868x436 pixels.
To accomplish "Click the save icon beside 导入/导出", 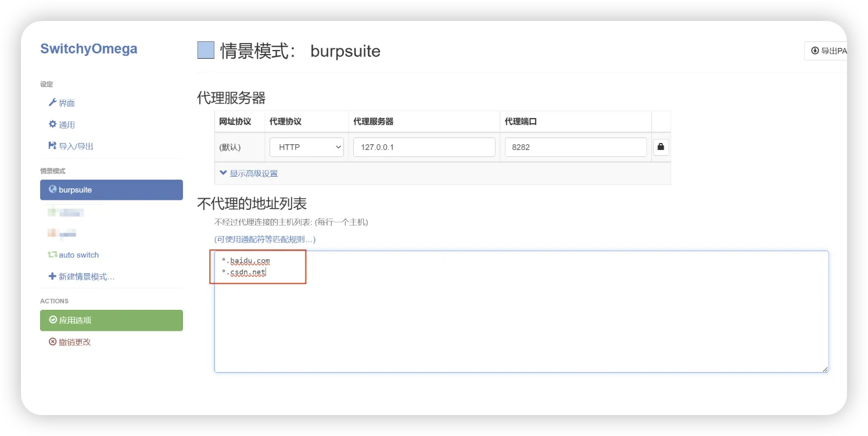I will coord(52,146).
